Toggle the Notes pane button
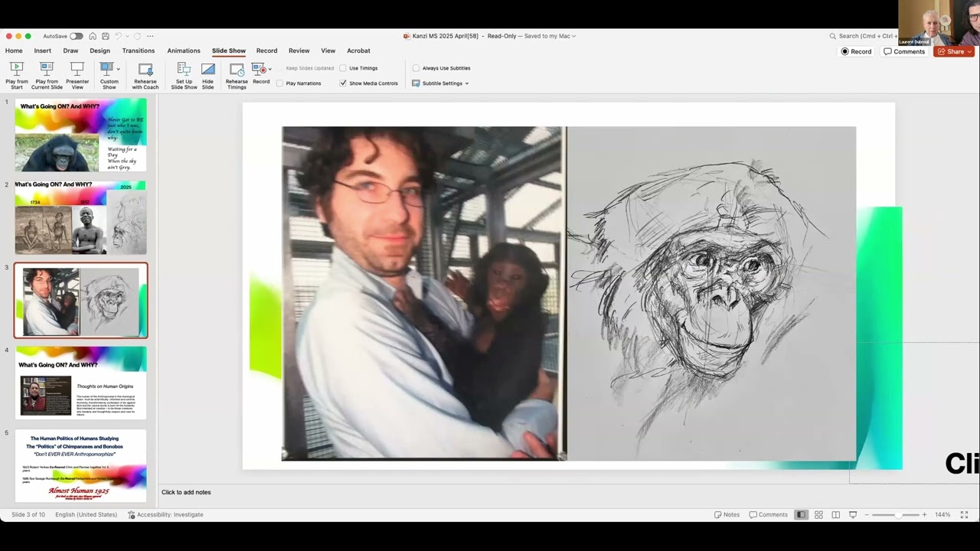Viewport: 980px width, 551px height. coord(727,515)
